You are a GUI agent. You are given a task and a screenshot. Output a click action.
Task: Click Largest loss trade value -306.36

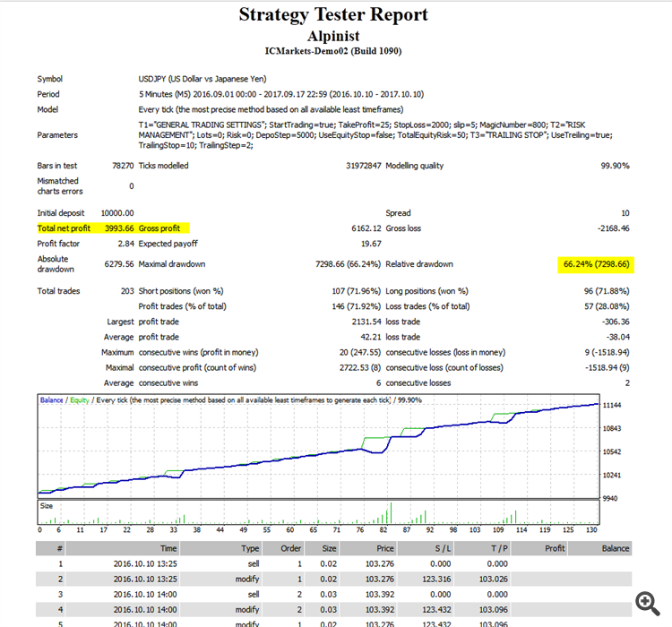coord(616,322)
